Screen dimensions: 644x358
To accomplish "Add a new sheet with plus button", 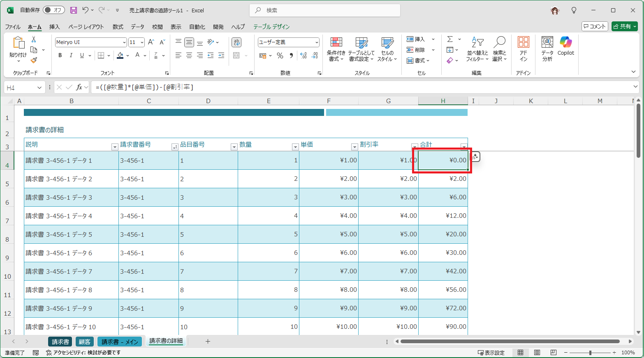I will click(x=208, y=341).
